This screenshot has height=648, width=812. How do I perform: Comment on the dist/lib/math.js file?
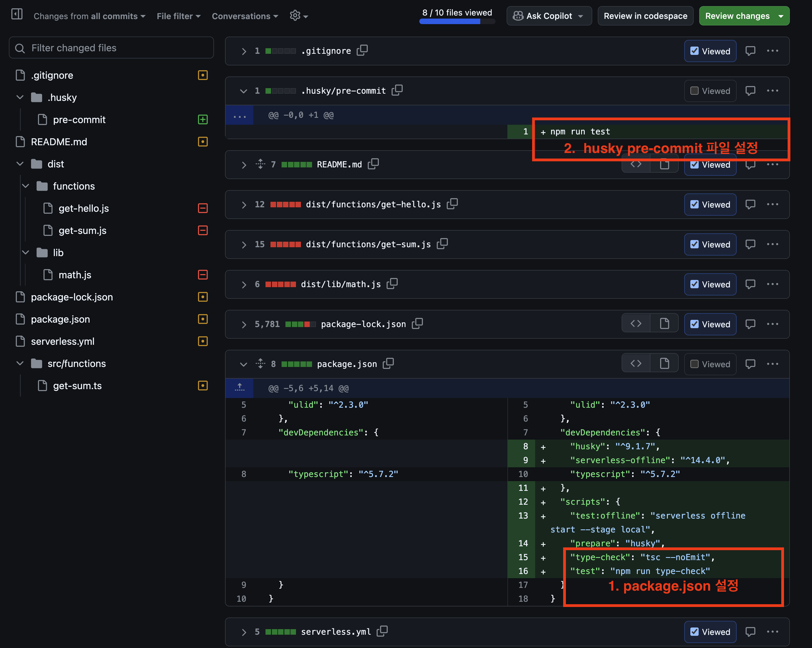click(750, 284)
